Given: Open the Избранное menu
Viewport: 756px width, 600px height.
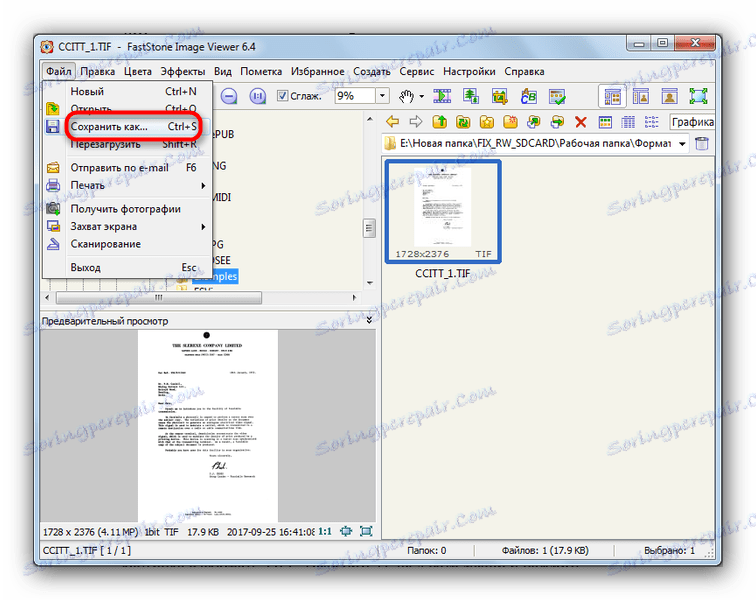Looking at the screenshot, I should tap(318, 71).
